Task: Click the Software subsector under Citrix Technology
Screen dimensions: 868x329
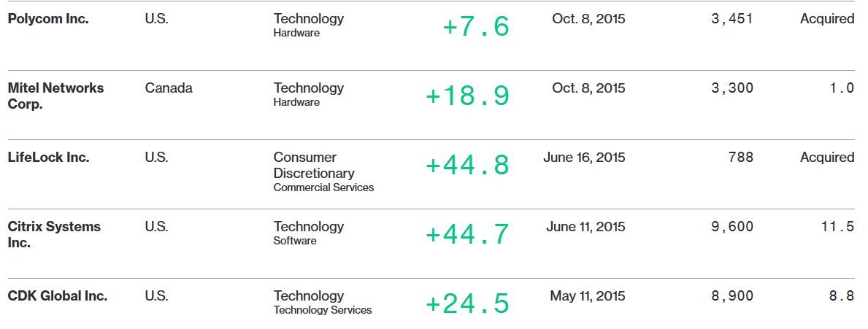Action: pyautogui.click(x=295, y=241)
